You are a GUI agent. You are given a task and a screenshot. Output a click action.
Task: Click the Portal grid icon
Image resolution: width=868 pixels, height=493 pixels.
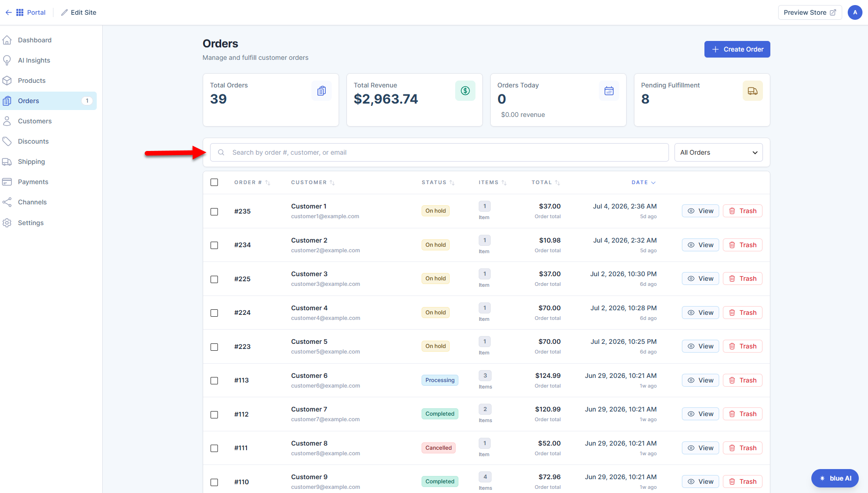click(20, 12)
